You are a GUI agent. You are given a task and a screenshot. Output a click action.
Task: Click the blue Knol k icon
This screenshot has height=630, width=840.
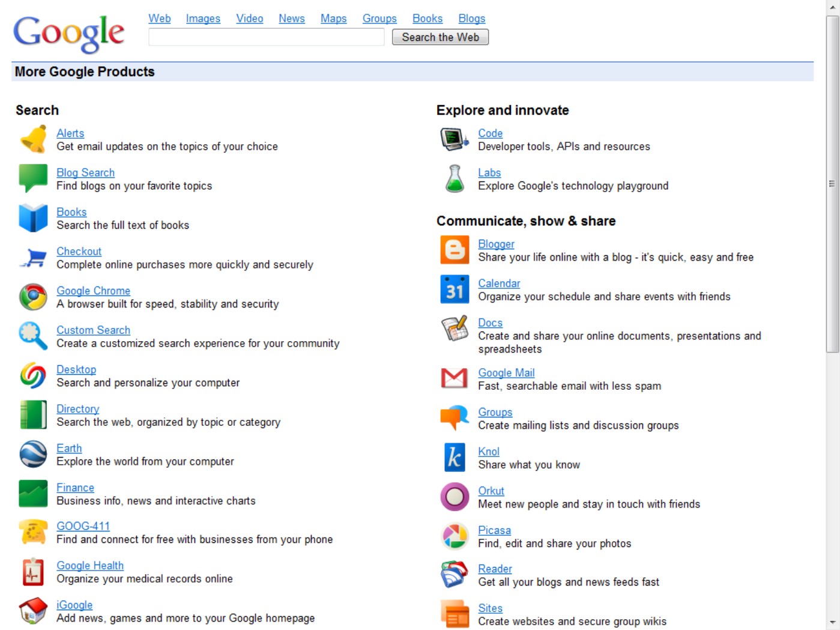pyautogui.click(x=455, y=458)
